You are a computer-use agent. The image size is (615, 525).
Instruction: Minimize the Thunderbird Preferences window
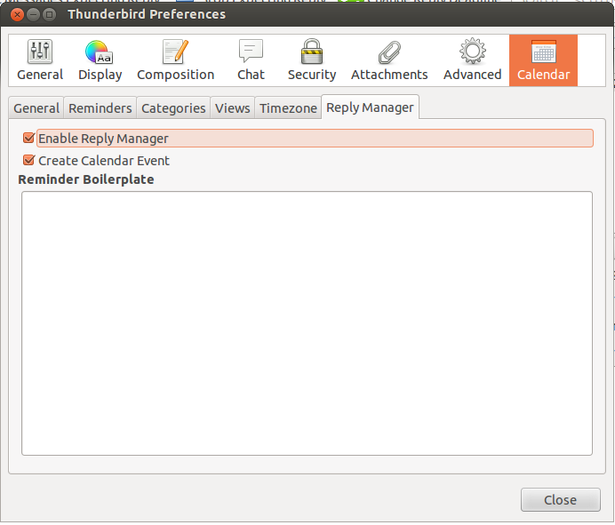pos(33,15)
